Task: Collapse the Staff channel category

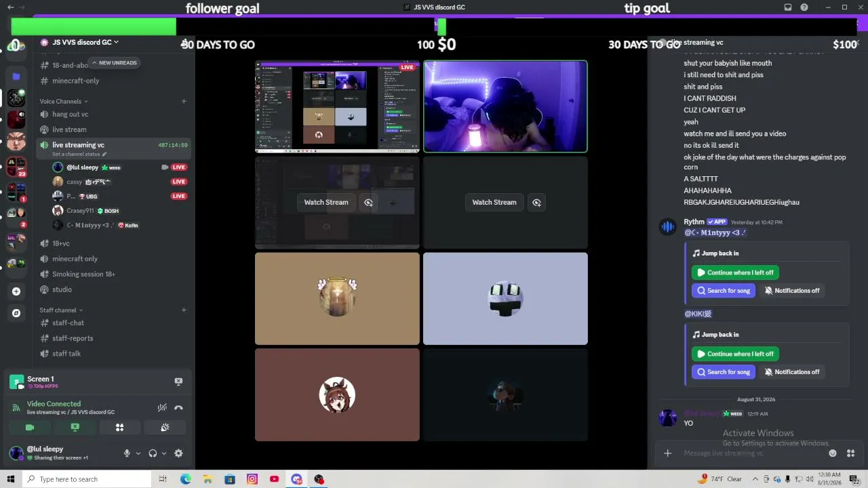Action: click(x=61, y=310)
